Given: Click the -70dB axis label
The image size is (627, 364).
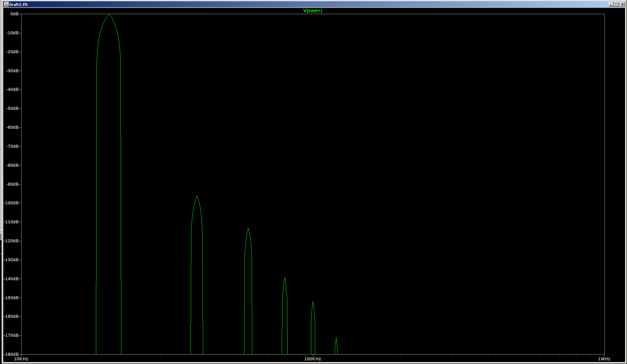Looking at the screenshot, I should click(12, 146).
